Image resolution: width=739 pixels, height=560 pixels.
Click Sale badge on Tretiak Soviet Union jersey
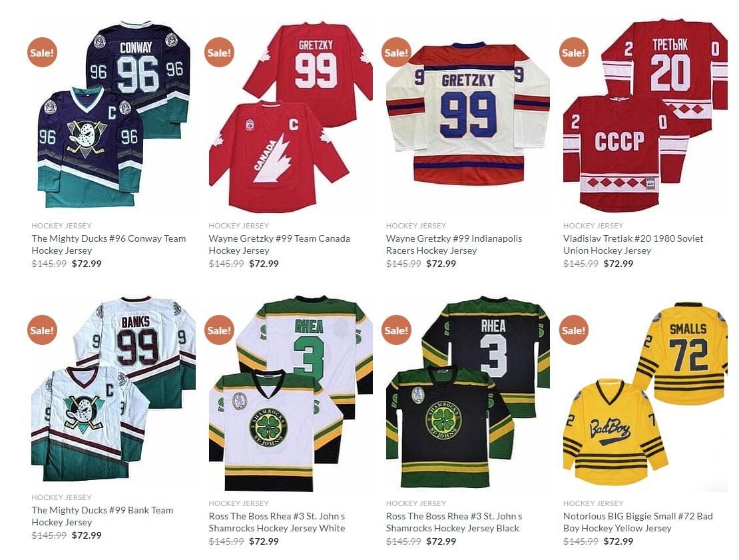coord(574,53)
